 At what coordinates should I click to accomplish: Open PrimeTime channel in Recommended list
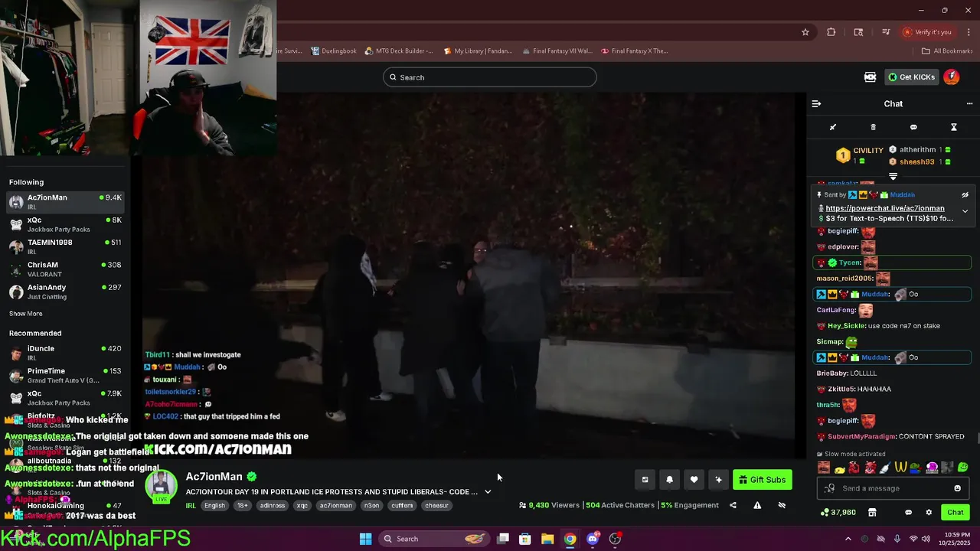(65, 375)
